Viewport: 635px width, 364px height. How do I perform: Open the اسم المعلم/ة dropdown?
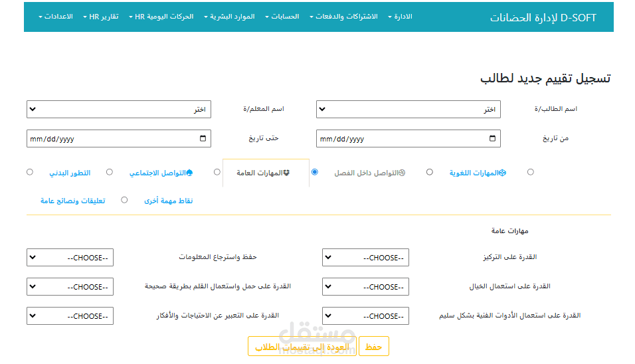click(x=119, y=110)
